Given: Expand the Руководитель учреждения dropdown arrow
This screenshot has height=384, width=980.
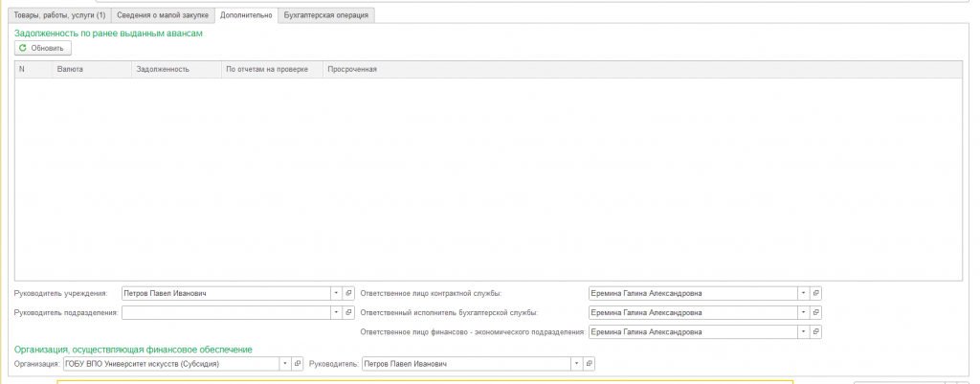Looking at the screenshot, I should (336, 293).
